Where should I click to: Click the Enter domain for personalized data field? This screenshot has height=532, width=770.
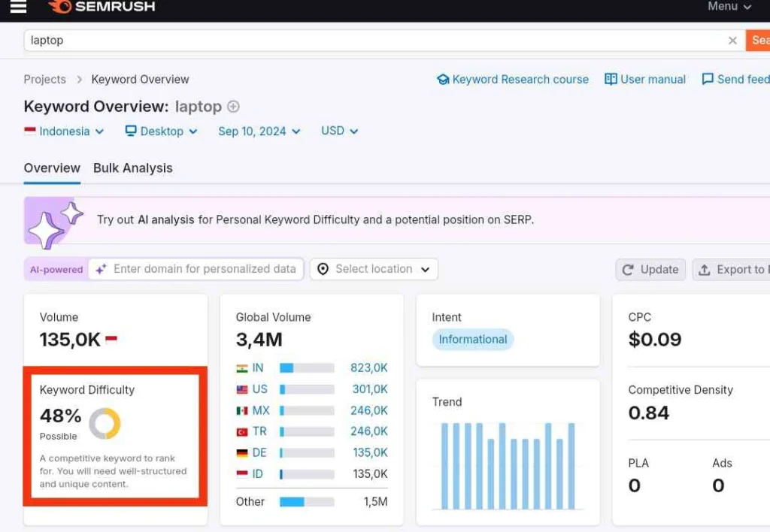tap(196, 269)
